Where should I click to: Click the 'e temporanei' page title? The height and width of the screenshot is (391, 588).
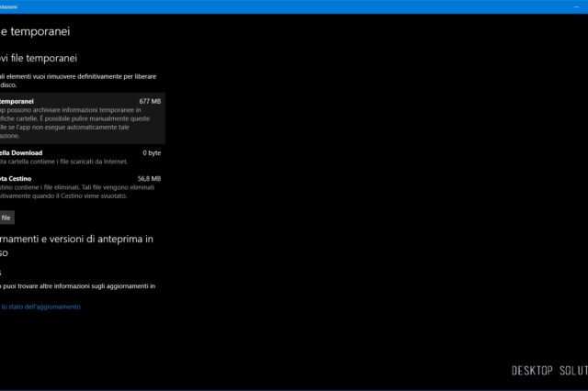(x=35, y=31)
